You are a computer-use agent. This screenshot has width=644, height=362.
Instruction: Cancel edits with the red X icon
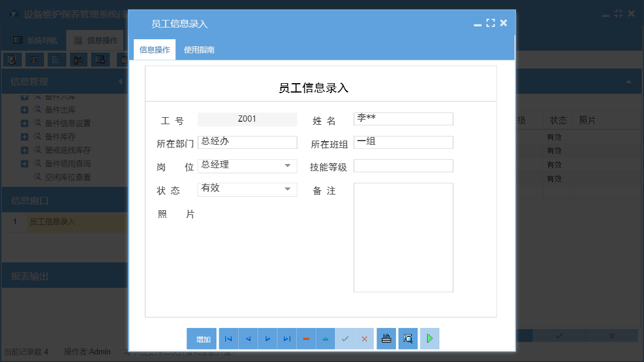(x=364, y=339)
